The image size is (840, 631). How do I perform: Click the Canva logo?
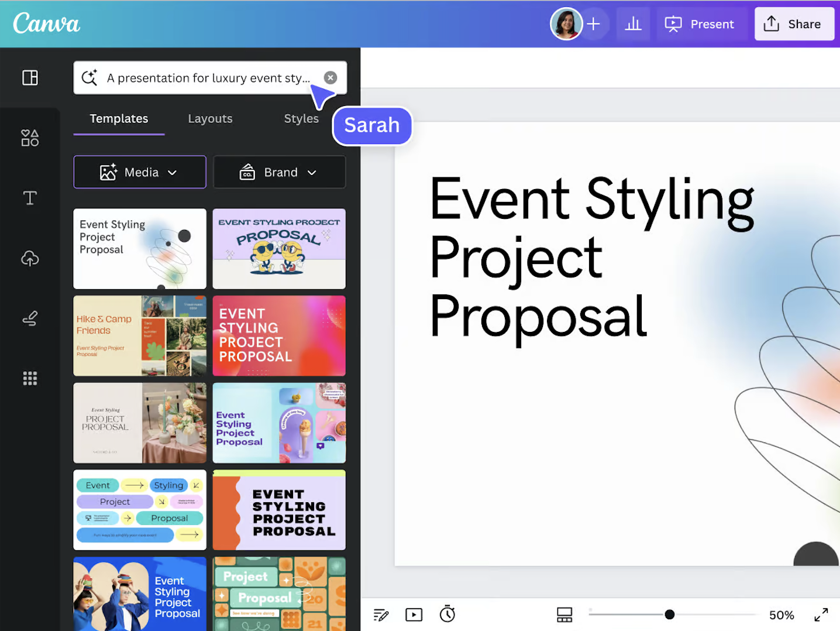(x=46, y=23)
